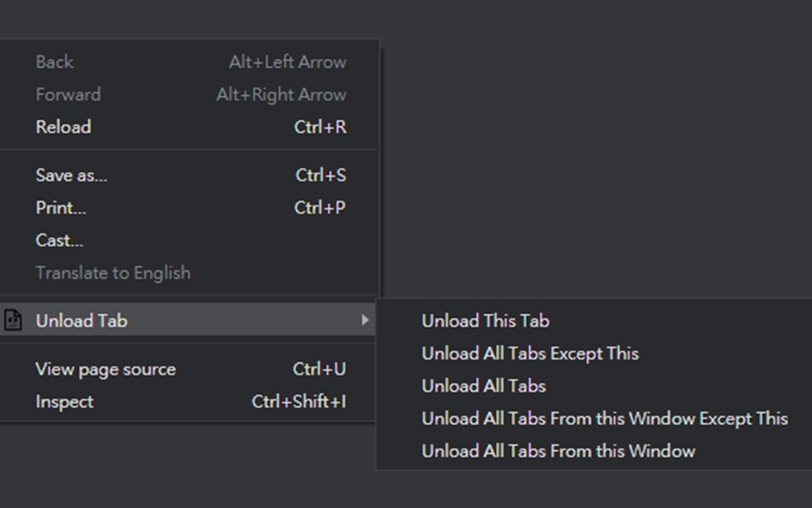The width and height of the screenshot is (812, 508).
Task: Click the Forward menu entry
Action: pos(68,95)
